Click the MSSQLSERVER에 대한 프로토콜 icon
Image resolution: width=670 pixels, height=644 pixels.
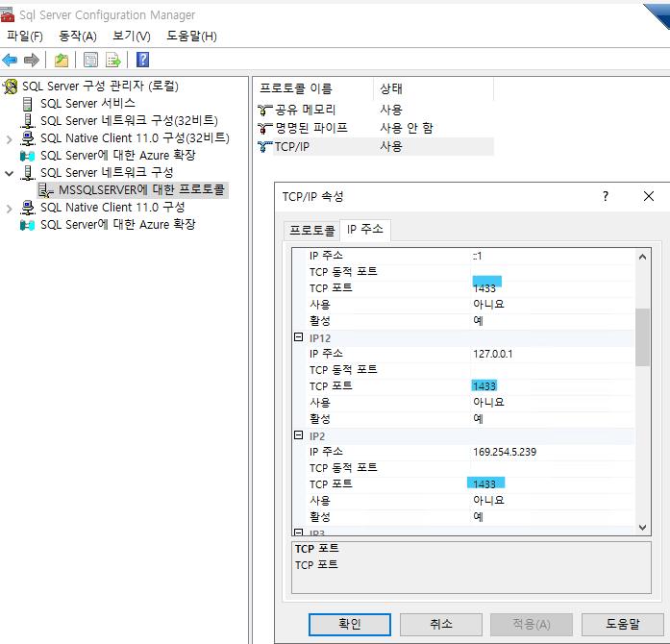pos(46,190)
